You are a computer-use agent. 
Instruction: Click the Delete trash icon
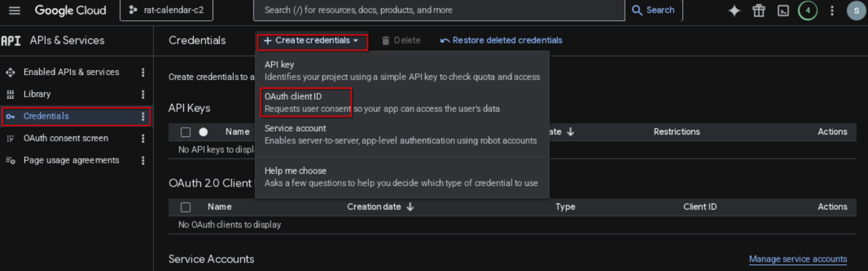(x=385, y=40)
